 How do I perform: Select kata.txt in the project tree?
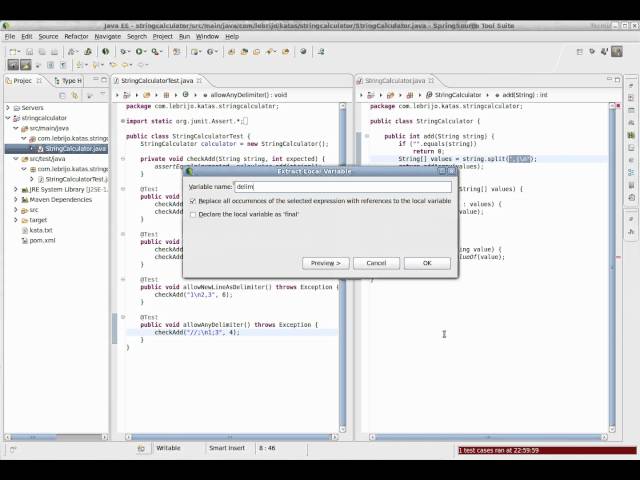pyautogui.click(x=41, y=230)
